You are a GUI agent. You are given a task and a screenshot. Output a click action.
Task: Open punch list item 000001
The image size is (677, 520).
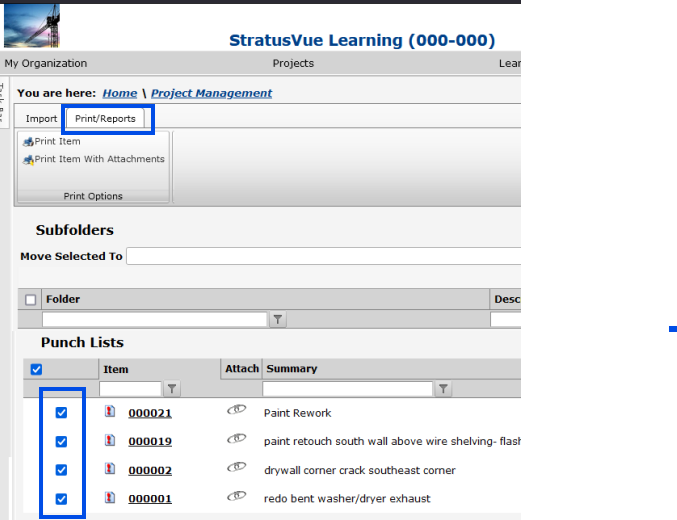click(x=150, y=499)
